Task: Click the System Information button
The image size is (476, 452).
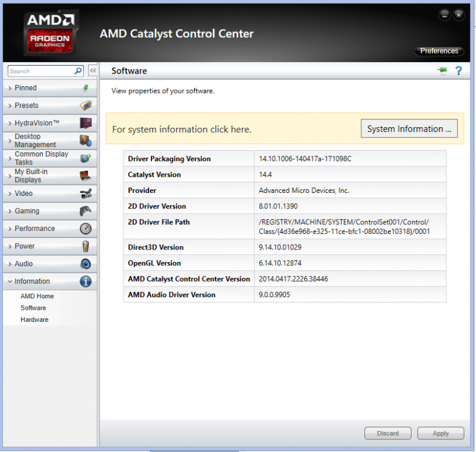Action: (x=409, y=128)
